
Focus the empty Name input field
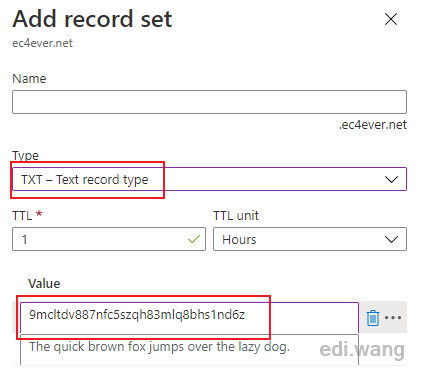point(209,102)
